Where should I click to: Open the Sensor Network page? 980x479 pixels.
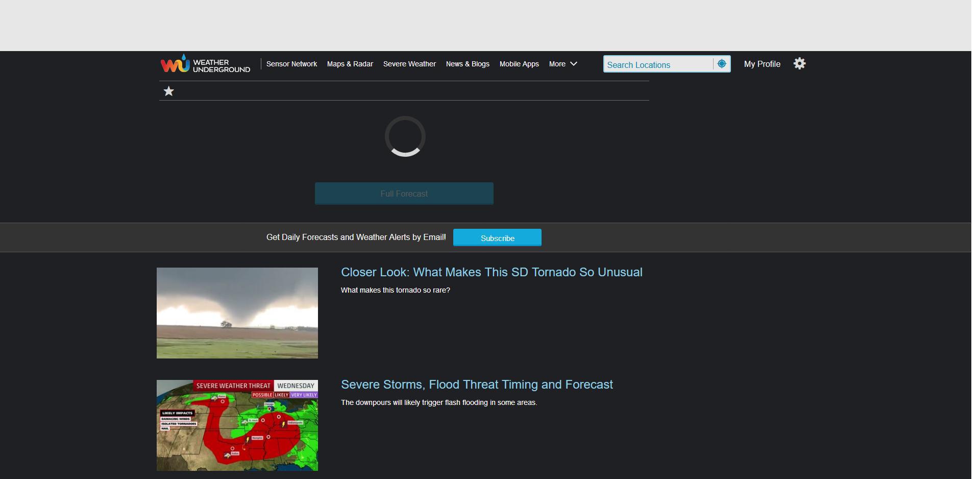(x=291, y=64)
